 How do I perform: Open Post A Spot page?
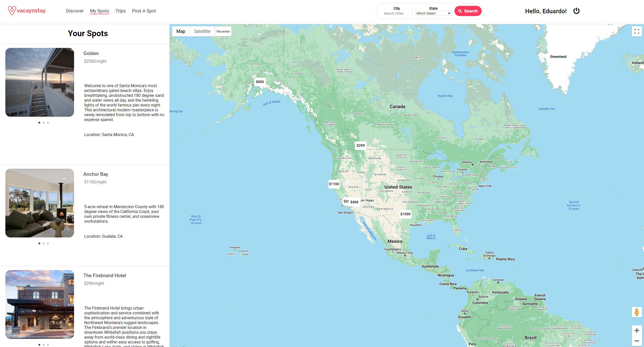point(144,11)
